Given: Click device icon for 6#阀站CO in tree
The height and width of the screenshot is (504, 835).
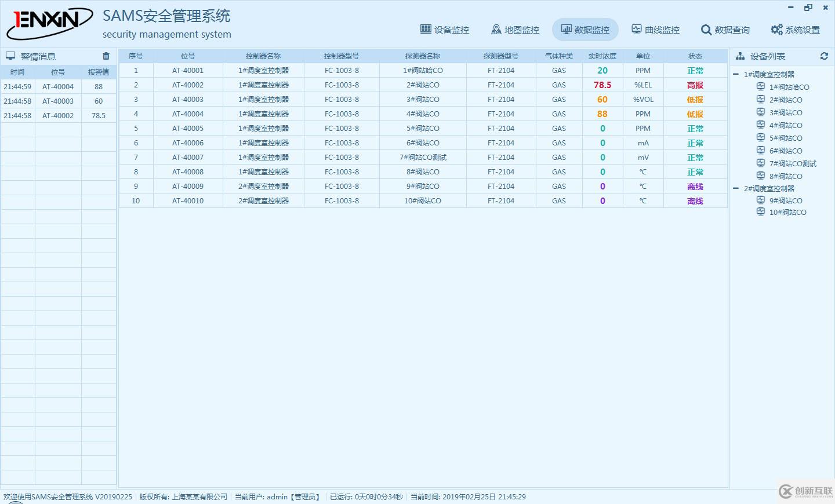Looking at the screenshot, I should [x=761, y=151].
